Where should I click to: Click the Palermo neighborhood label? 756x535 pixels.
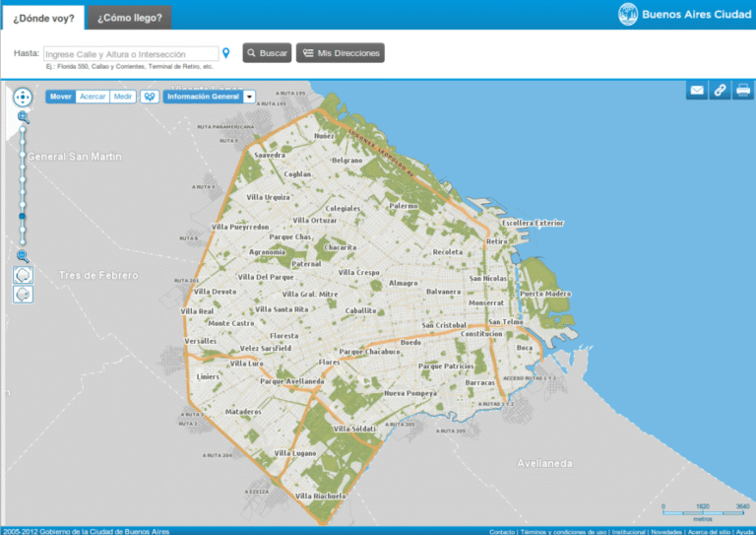tap(404, 206)
